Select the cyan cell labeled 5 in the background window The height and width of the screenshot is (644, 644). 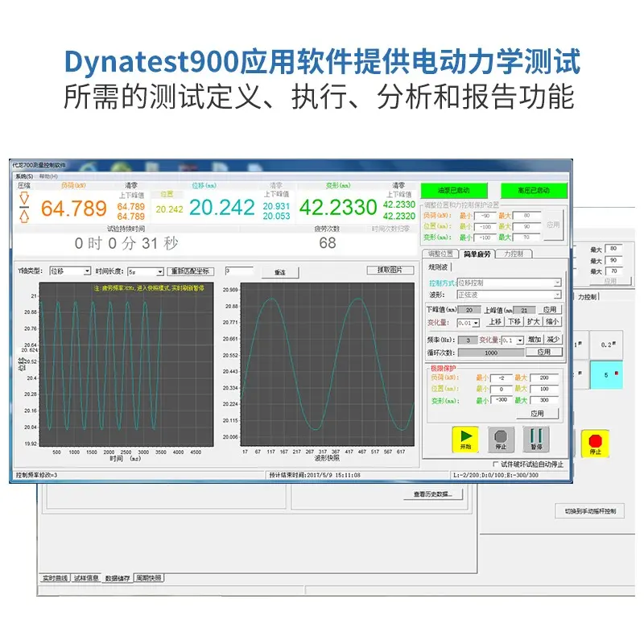tap(607, 375)
